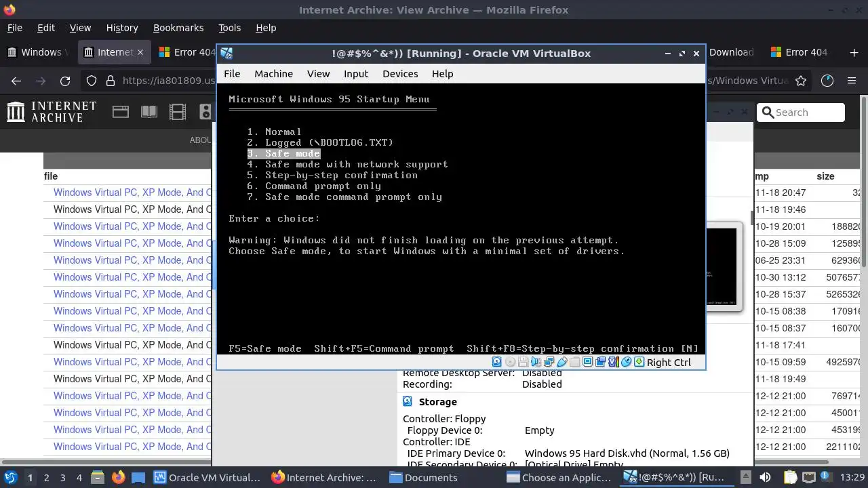Click the VirtualBox keyboard capture arrow icon

(639, 362)
